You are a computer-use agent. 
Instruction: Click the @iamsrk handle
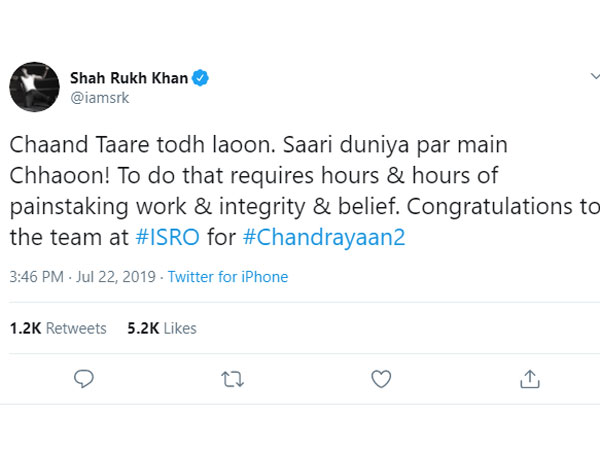[x=100, y=98]
